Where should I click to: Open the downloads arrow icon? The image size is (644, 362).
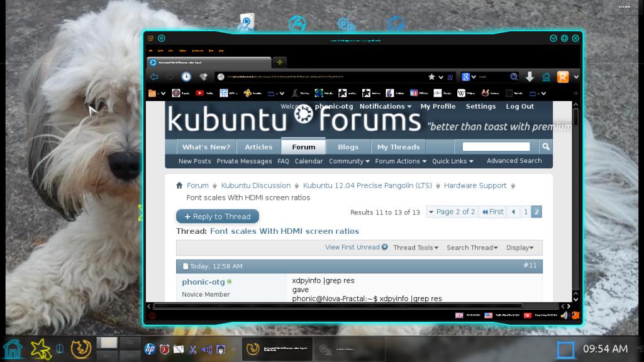click(x=530, y=77)
